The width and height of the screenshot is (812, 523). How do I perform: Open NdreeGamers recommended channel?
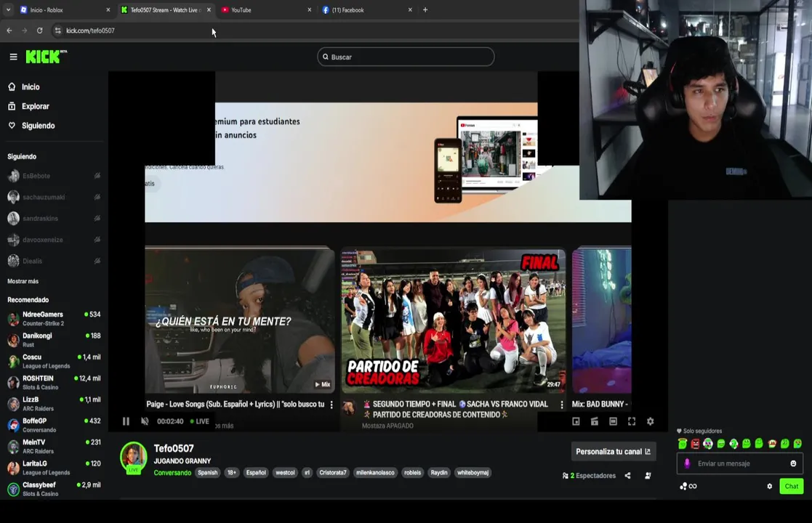[54, 319]
